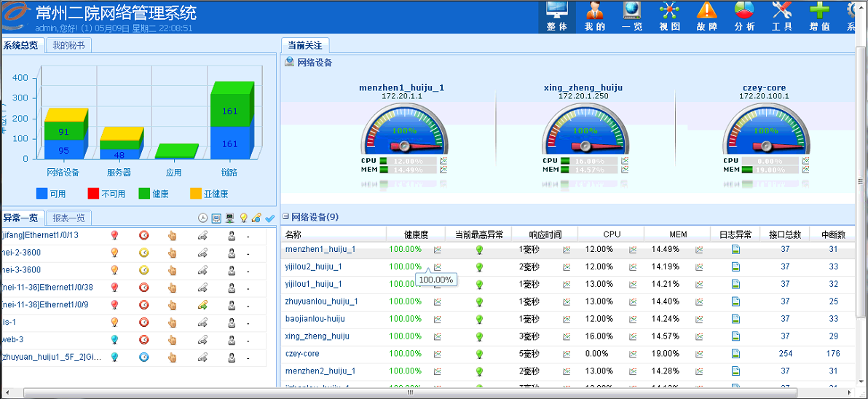Collapse the 网络设备(9) table section
Viewport: 868px width, 399px height.
click(285, 217)
